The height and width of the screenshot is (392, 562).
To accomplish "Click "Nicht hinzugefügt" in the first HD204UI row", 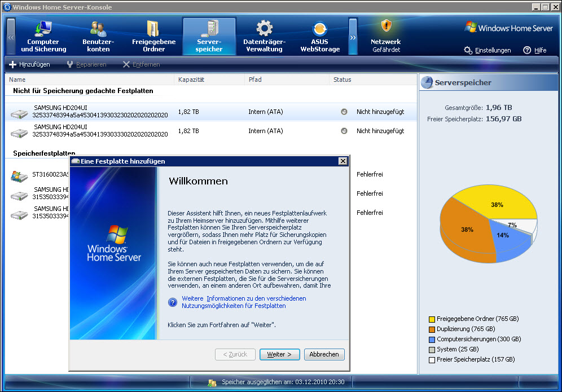I will point(380,112).
